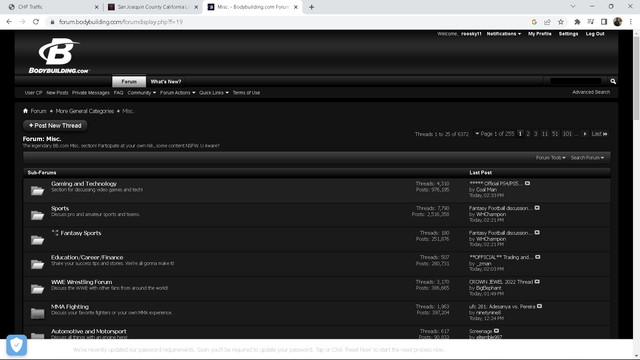This screenshot has width=640, height=360.
Task: Open reesky11 username link
Action: [471, 34]
